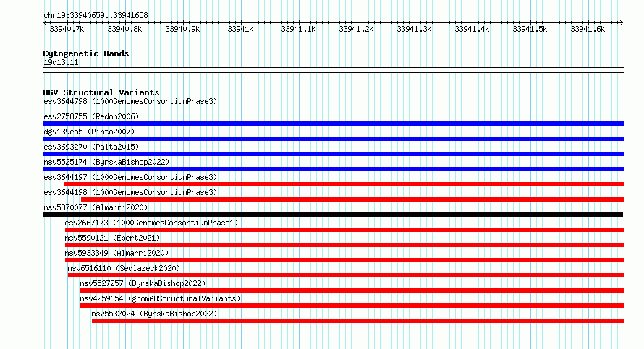Open variant label esv3644198 (1000GenomesConsortiumPhase3)
The width and height of the screenshot is (644, 349).
click(130, 192)
